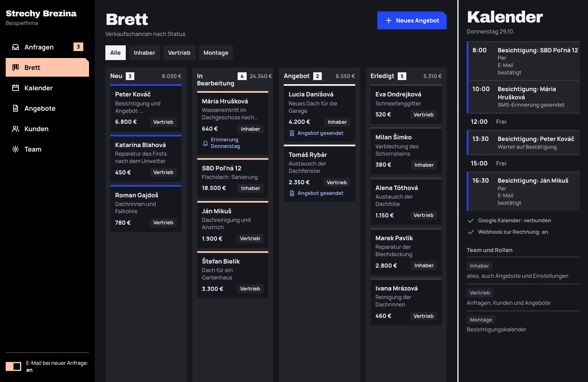Image resolution: width=588 pixels, height=382 pixels.
Task: Filter board by Montage tab
Action: (216, 53)
